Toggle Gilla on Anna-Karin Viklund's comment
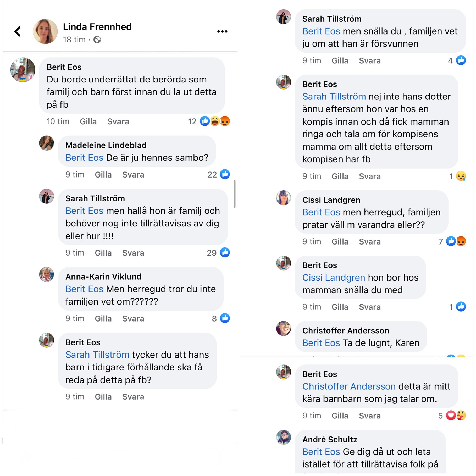This screenshot has width=476, height=476. [103, 318]
